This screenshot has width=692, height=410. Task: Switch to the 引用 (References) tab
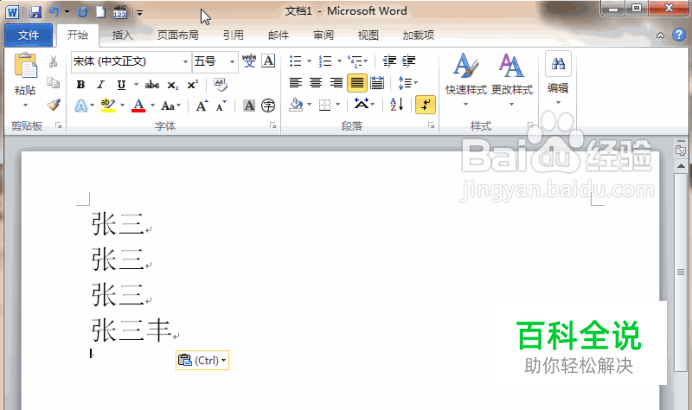233,35
